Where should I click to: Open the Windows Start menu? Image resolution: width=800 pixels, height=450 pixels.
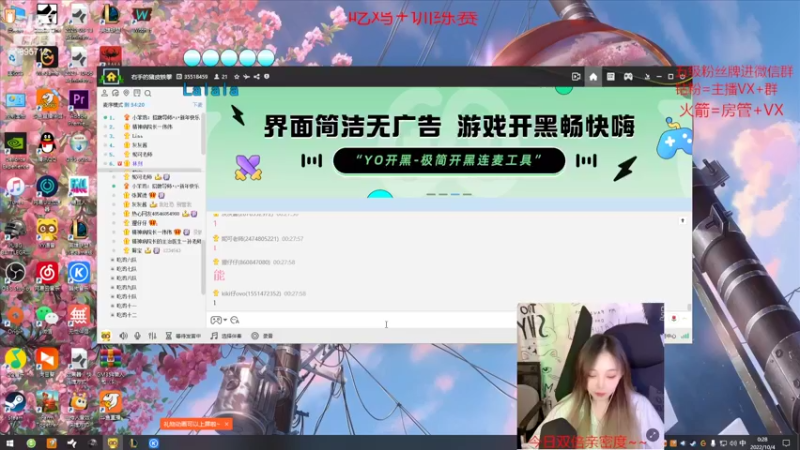point(9,443)
